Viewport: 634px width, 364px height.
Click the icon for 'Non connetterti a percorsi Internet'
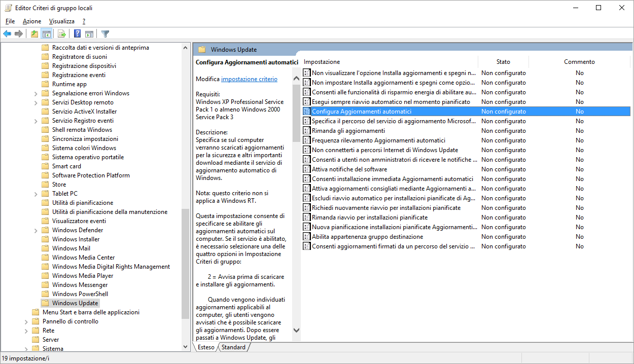(x=306, y=150)
